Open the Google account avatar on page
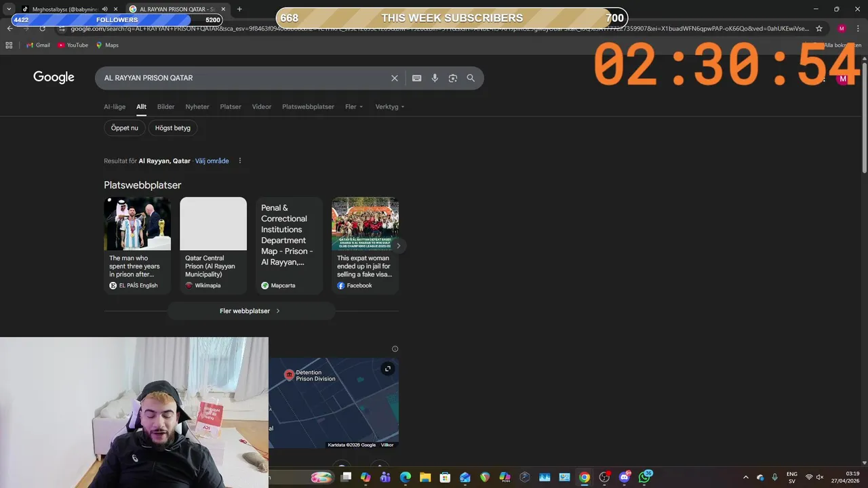Screen dimensions: 868x488 (x=843, y=79)
